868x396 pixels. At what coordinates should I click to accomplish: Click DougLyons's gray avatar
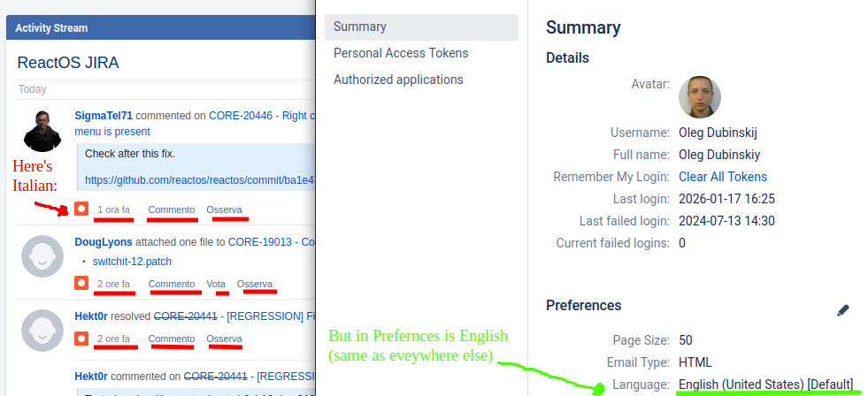tap(42, 256)
